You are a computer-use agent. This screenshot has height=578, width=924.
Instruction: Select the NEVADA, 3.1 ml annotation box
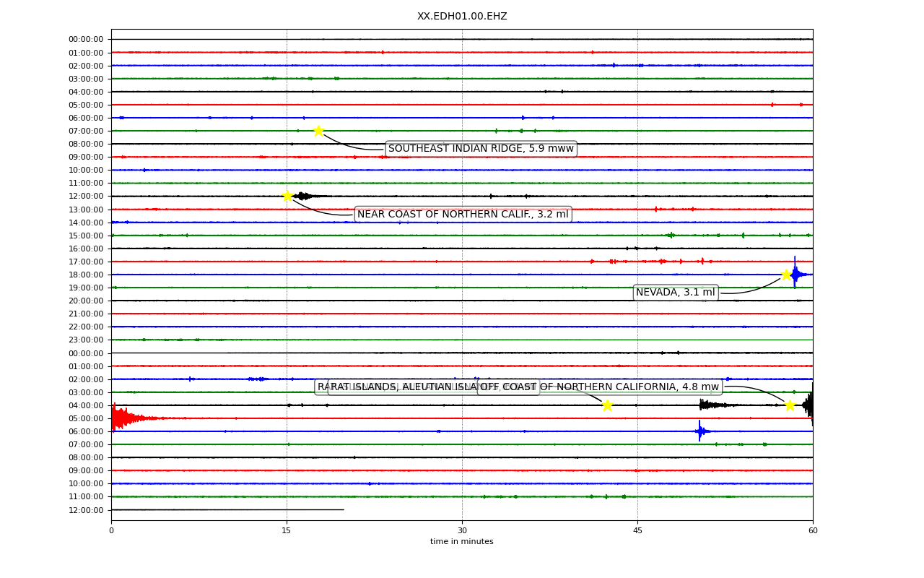point(676,293)
